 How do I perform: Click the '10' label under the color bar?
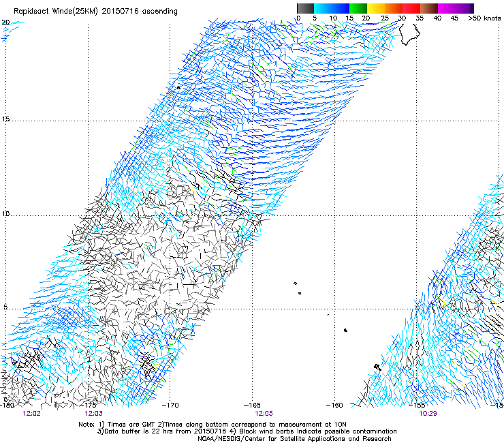[333, 18]
